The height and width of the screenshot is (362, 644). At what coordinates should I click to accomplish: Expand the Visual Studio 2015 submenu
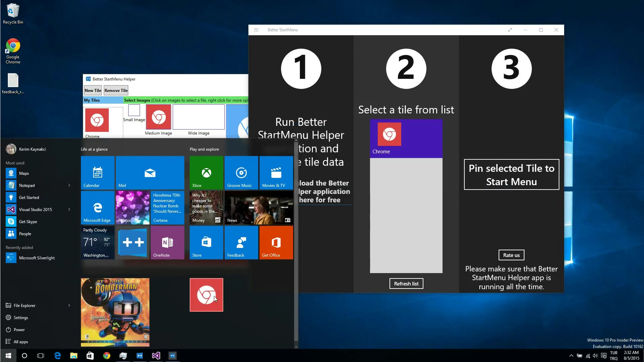click(x=69, y=209)
